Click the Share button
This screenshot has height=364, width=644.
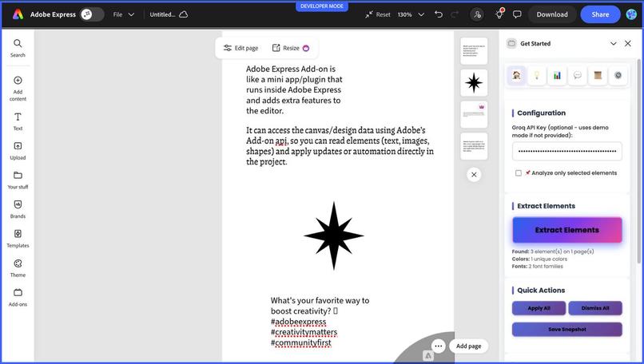pyautogui.click(x=600, y=14)
